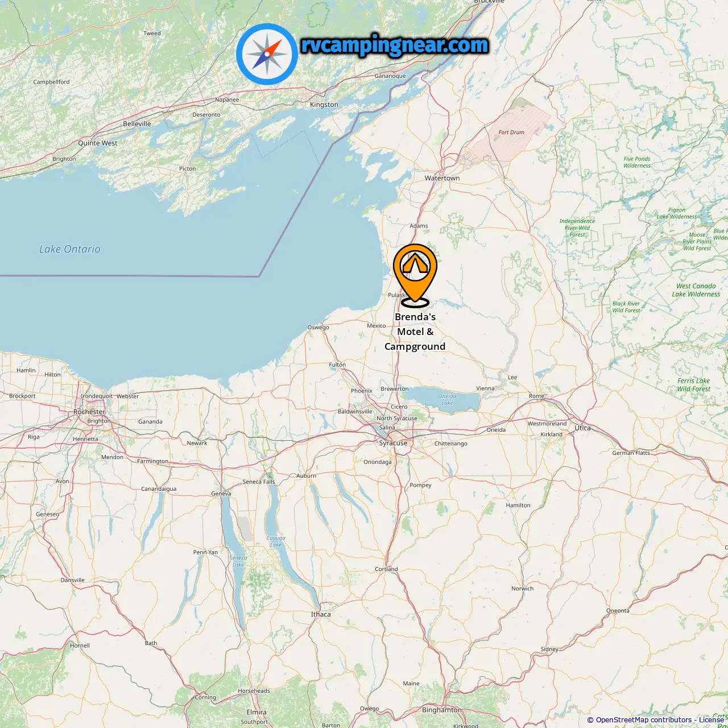Screen dimensions: 728x728
Task: Click the Belleville city label
Action: click(137, 123)
